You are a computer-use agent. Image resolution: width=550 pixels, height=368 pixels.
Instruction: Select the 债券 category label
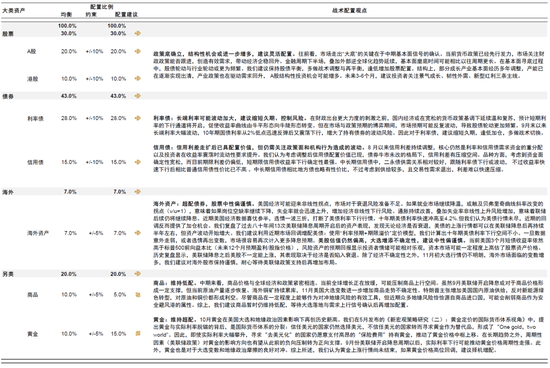(8, 96)
